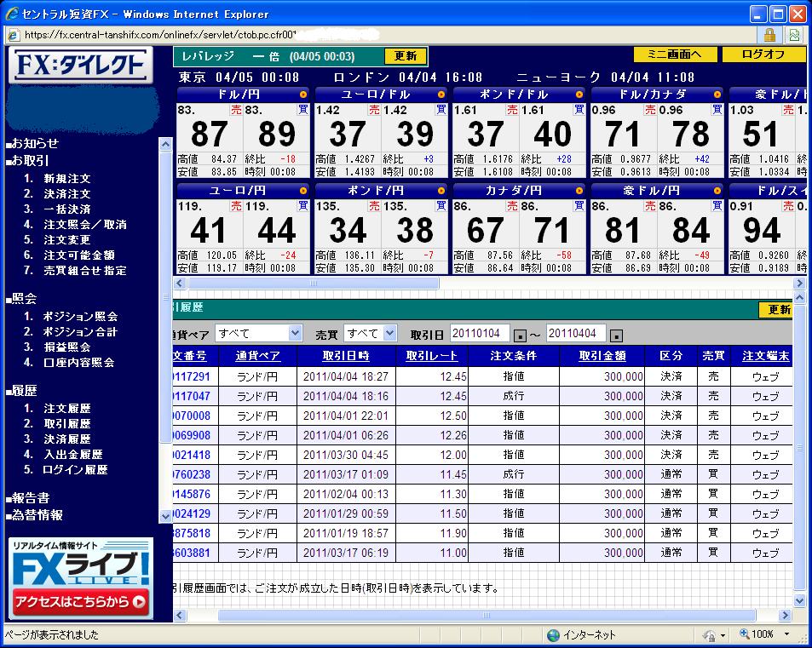Open the browser zoom level dropdown
812x648 pixels.
(785, 634)
